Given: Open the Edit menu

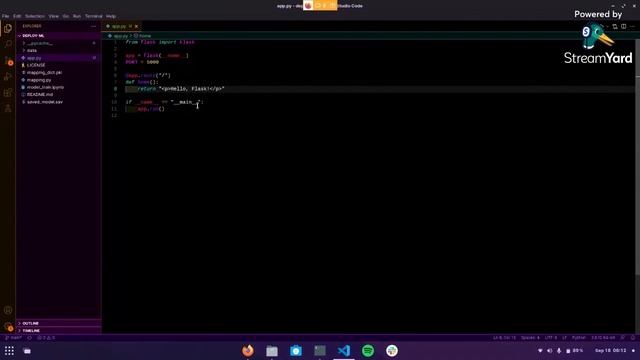Looking at the screenshot, I should [x=17, y=16].
